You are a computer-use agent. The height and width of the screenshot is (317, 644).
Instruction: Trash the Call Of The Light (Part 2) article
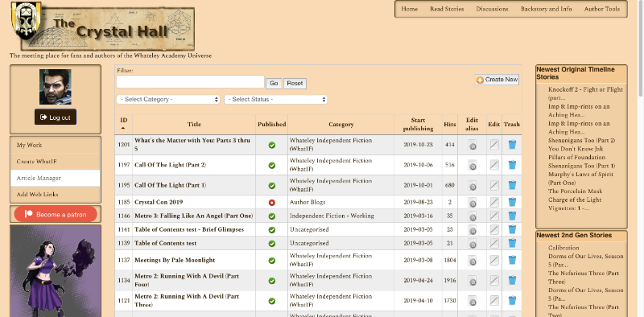512,165
